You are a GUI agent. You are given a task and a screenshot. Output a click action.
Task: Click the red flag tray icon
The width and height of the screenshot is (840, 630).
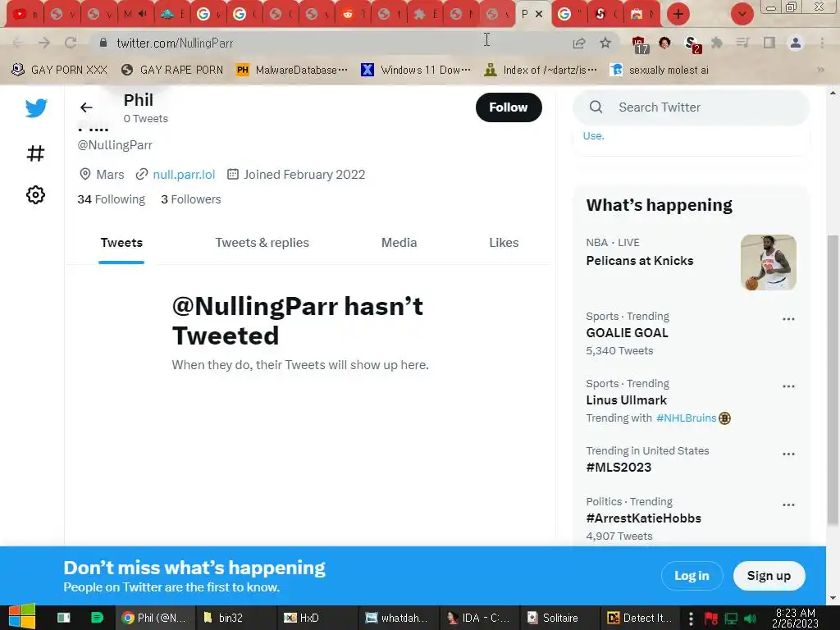[711, 619]
